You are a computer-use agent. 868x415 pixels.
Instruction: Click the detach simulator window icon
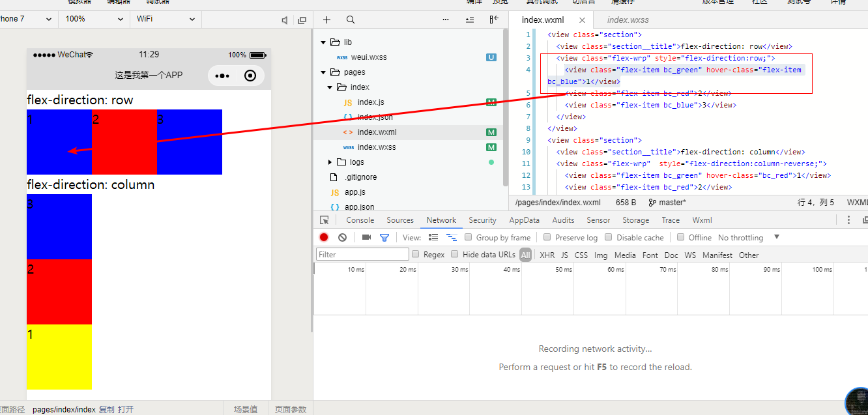point(302,20)
